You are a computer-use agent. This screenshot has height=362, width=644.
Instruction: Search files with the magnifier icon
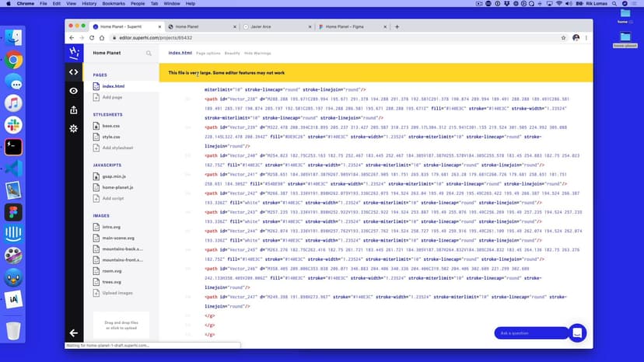click(149, 53)
